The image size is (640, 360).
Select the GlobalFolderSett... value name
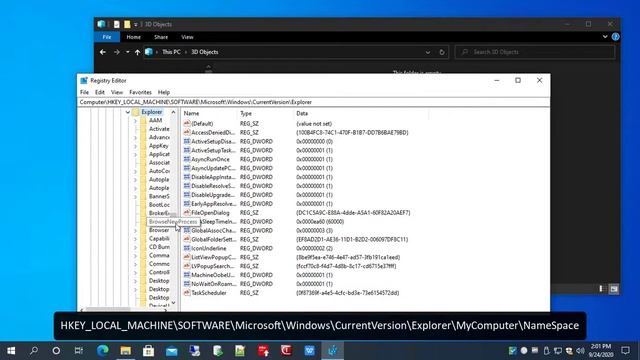[213, 240]
